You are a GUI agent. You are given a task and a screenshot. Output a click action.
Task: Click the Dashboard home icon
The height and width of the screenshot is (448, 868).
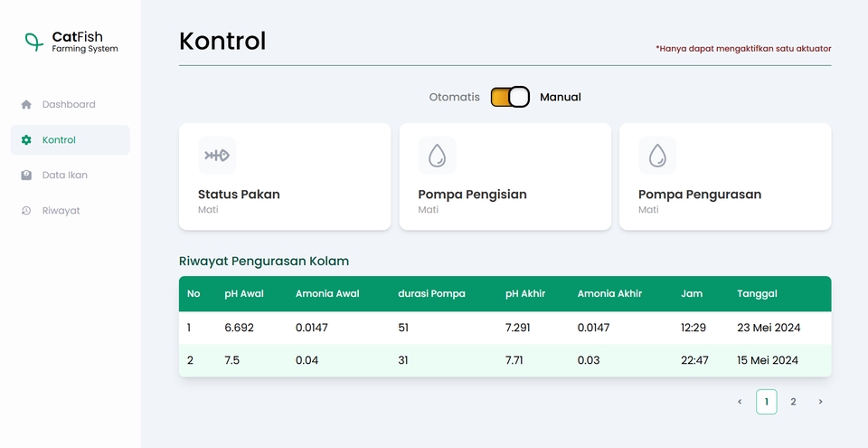pyautogui.click(x=26, y=105)
